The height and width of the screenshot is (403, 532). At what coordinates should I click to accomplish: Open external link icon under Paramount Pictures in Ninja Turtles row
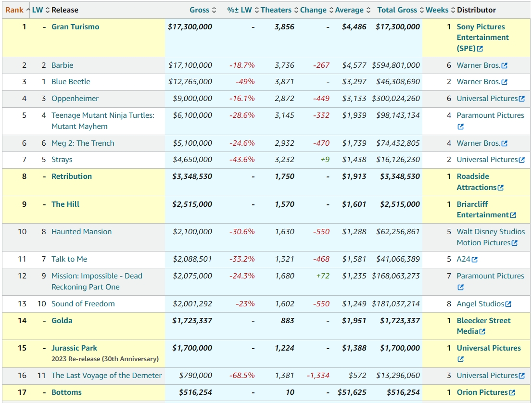coord(460,127)
